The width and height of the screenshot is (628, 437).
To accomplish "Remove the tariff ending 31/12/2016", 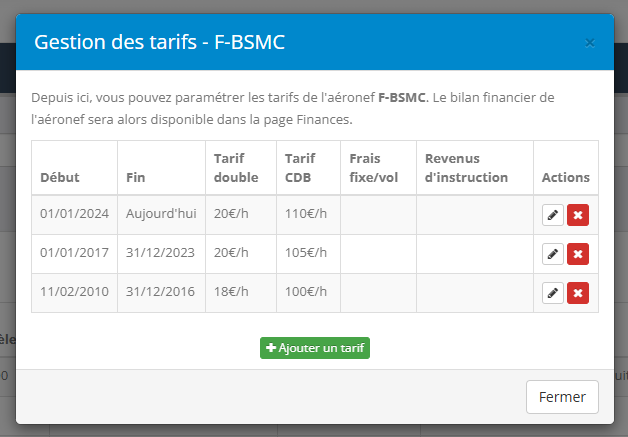I will [x=578, y=293].
